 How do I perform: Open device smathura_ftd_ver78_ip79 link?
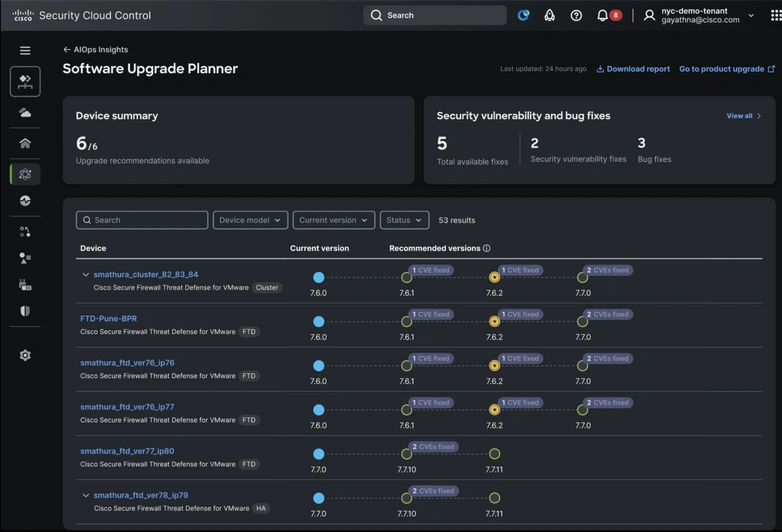(x=141, y=495)
